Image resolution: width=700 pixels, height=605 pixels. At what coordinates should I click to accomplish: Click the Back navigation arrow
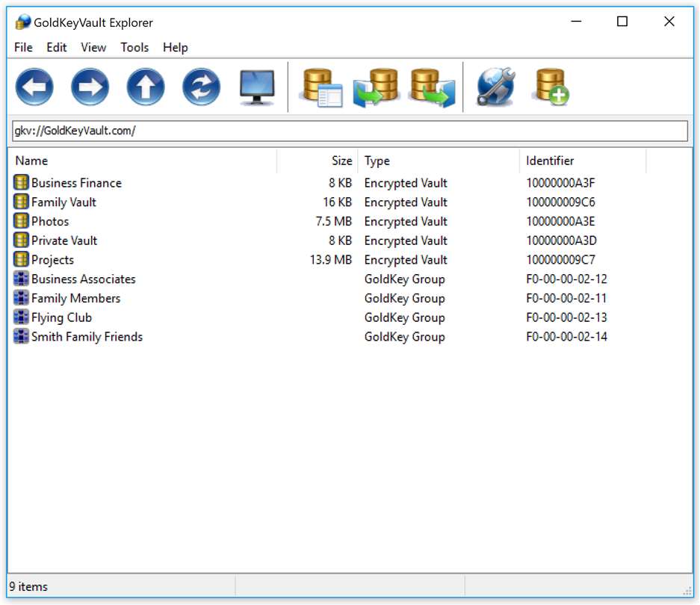(34, 87)
